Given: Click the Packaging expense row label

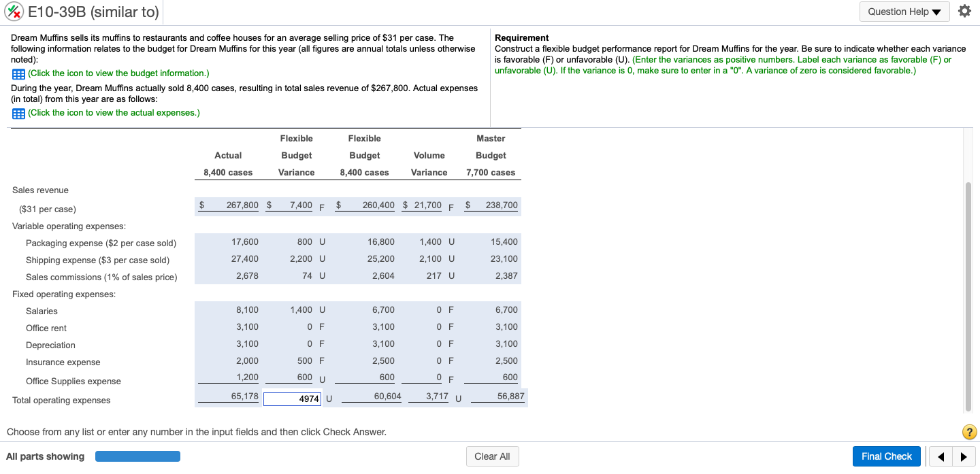Looking at the screenshot, I should (101, 243).
